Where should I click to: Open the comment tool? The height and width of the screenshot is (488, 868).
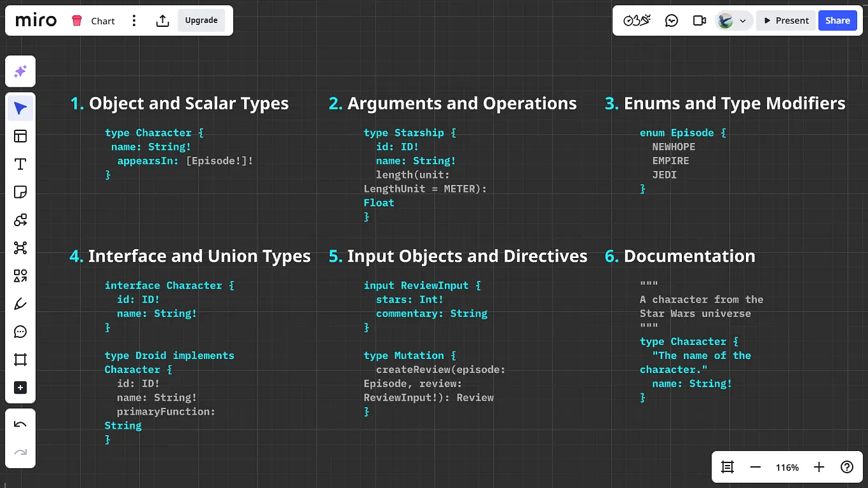click(x=20, y=332)
